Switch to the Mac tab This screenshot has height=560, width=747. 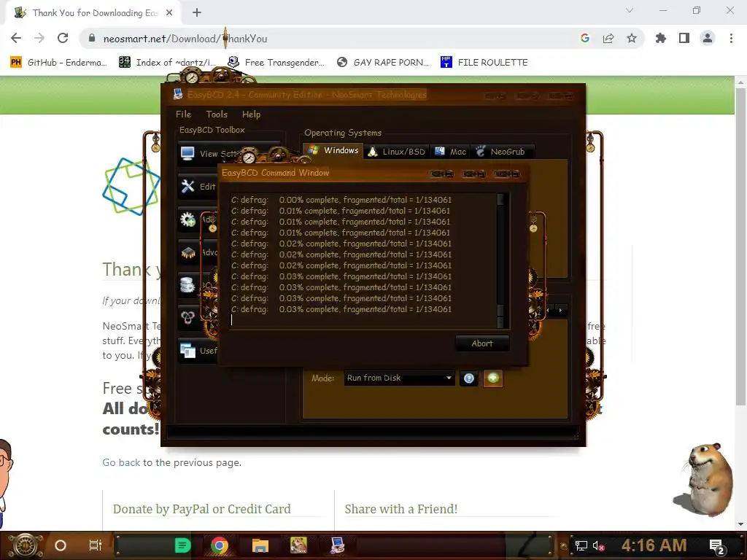click(451, 152)
